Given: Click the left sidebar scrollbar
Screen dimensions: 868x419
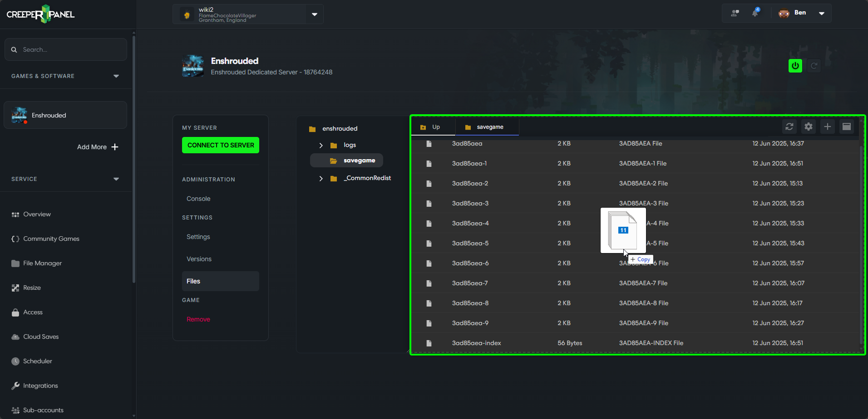Looking at the screenshot, I should tap(133, 159).
